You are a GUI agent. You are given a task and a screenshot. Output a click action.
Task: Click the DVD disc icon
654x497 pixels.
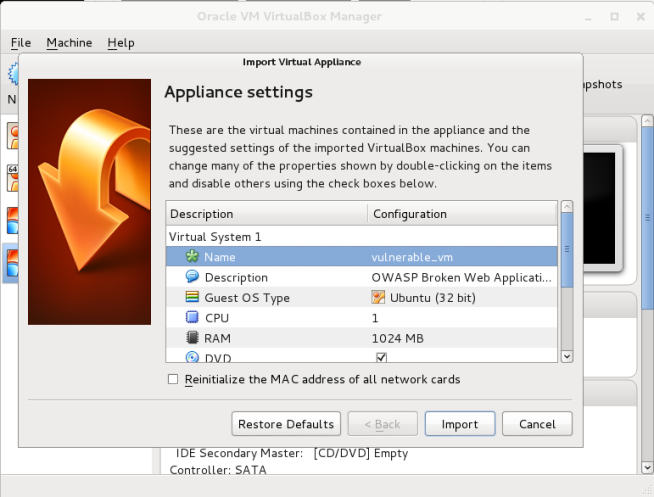[x=192, y=357]
